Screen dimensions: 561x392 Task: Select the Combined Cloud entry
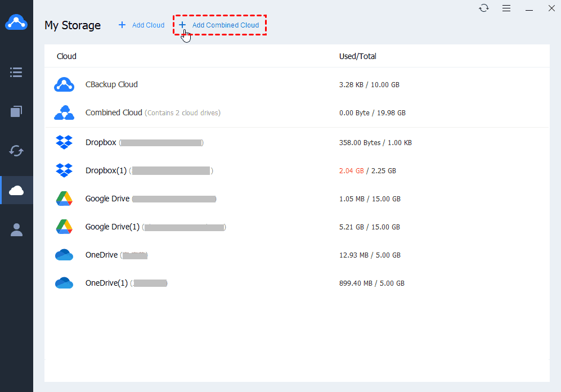point(114,112)
